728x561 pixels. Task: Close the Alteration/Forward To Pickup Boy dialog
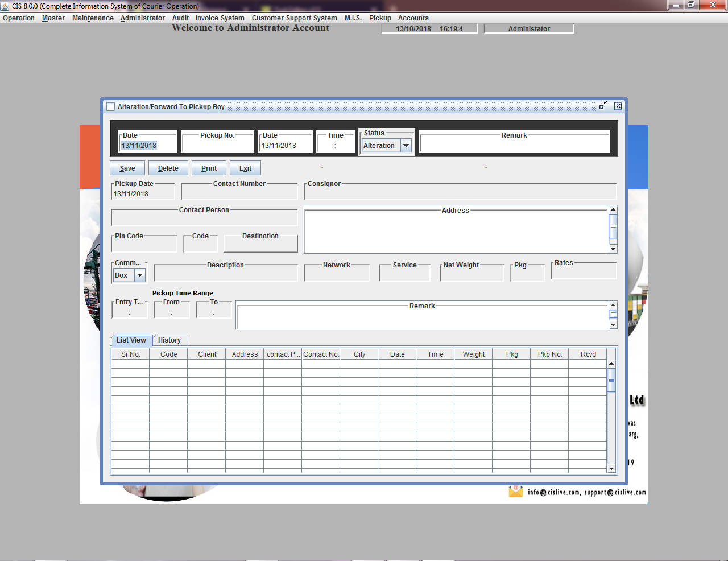coord(618,106)
